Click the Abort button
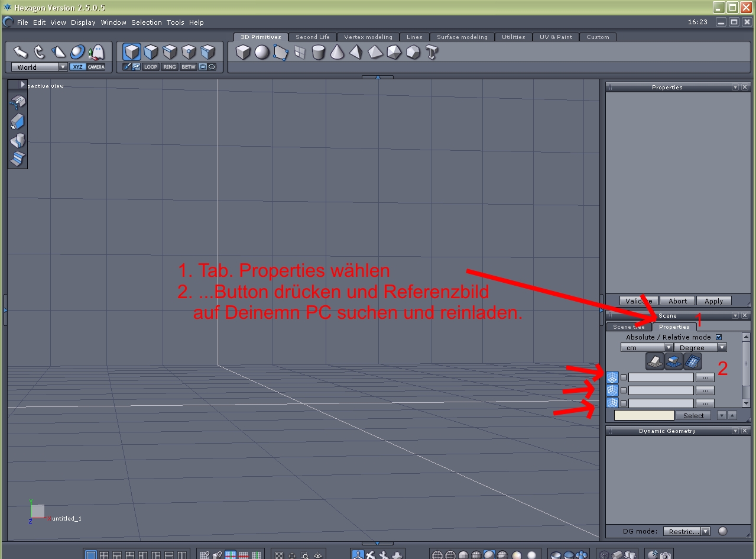The height and width of the screenshot is (559, 756). (x=677, y=300)
